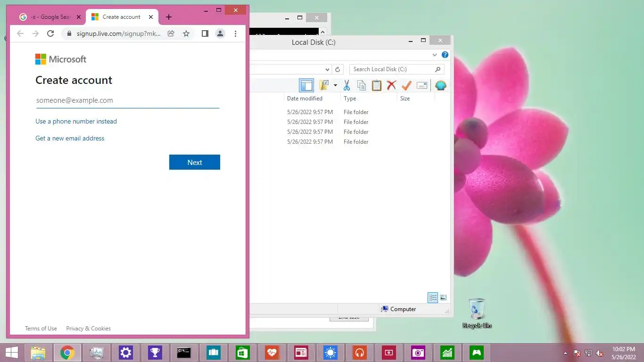This screenshot has height=362, width=644.
Task: Bookmark this page with the star icon
Action: click(x=186, y=33)
